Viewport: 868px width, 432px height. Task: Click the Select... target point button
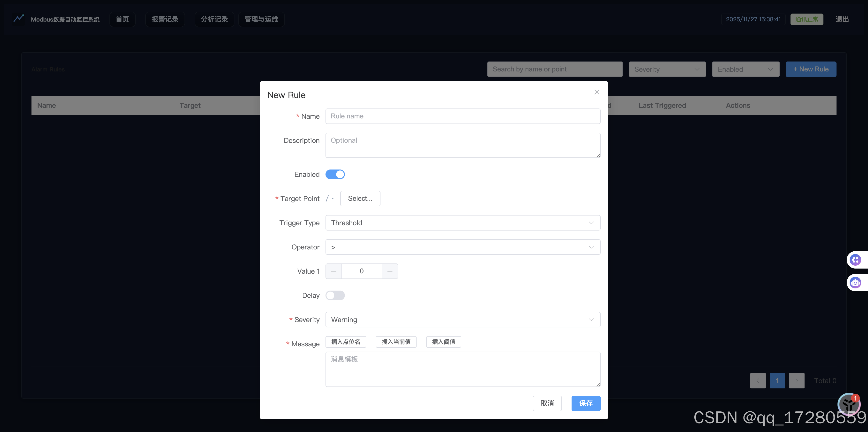[360, 199]
